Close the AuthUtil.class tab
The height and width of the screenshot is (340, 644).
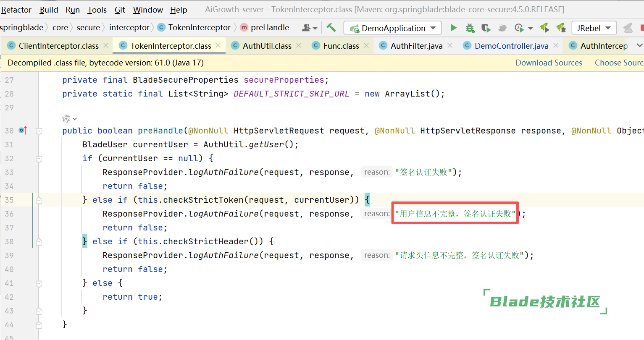pos(299,45)
